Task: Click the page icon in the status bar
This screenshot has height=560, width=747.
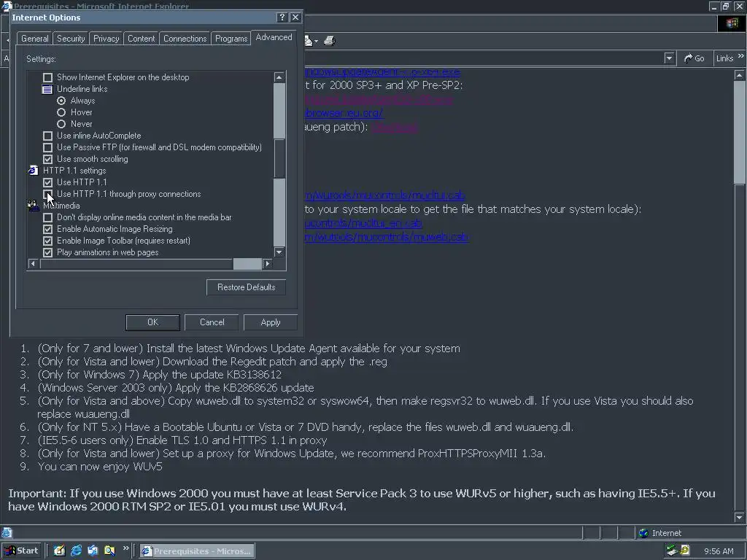Action: (x=7, y=532)
